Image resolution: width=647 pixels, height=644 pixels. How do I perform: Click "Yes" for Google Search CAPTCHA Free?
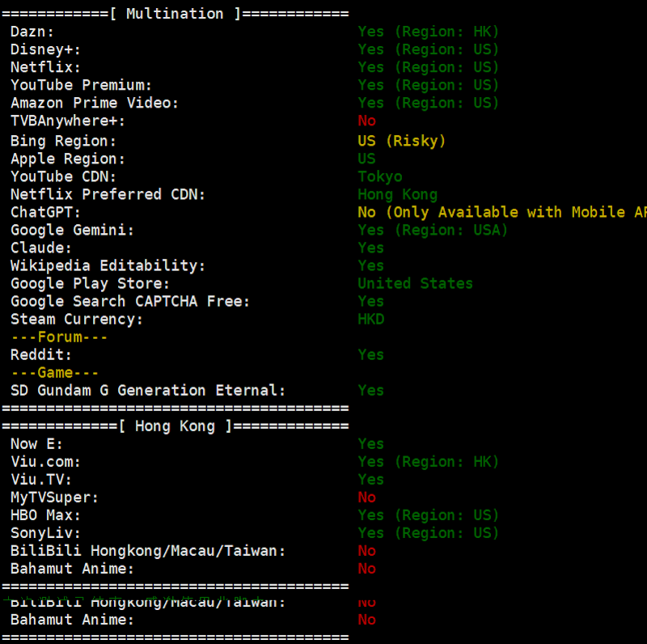[371, 301]
